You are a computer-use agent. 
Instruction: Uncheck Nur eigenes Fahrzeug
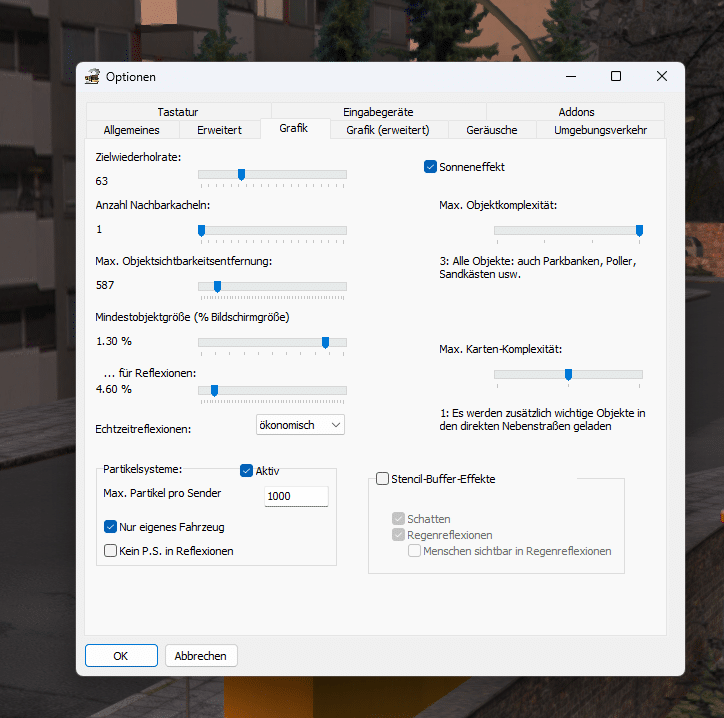pyautogui.click(x=111, y=526)
